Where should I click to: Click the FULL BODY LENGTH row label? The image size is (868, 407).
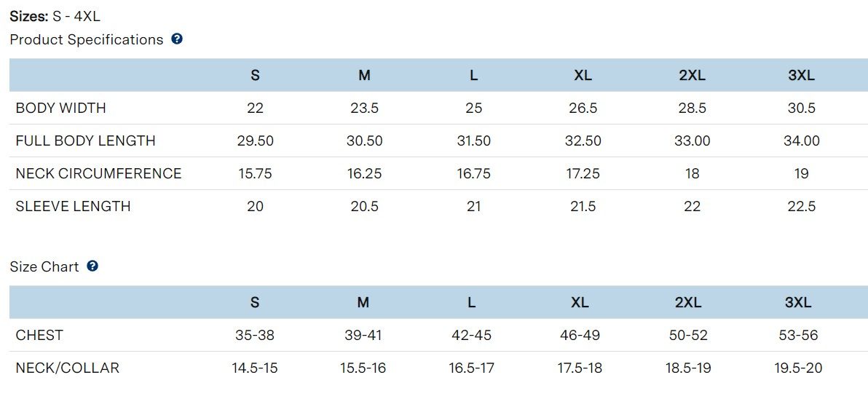coord(85,141)
